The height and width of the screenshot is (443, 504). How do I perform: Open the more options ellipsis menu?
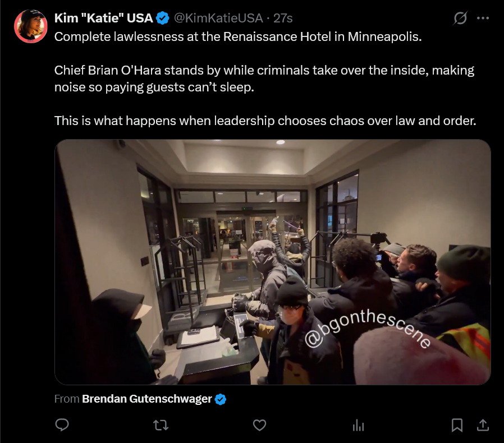coord(483,19)
